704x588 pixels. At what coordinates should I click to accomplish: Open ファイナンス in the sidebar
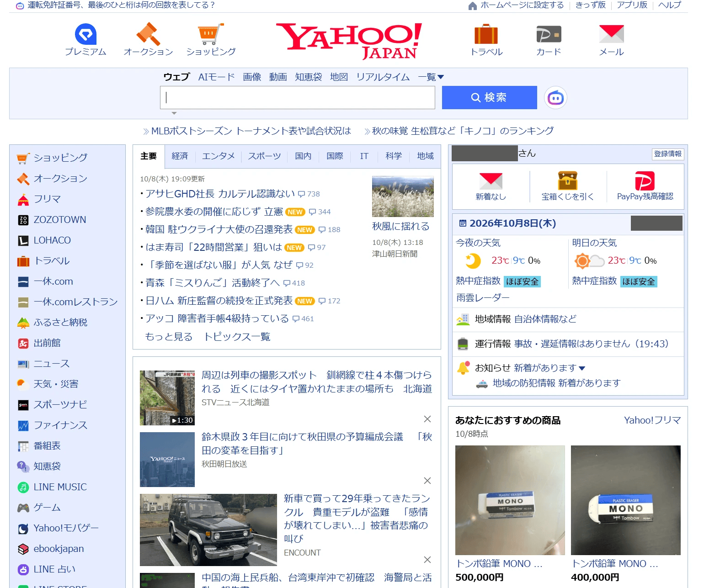60,425
